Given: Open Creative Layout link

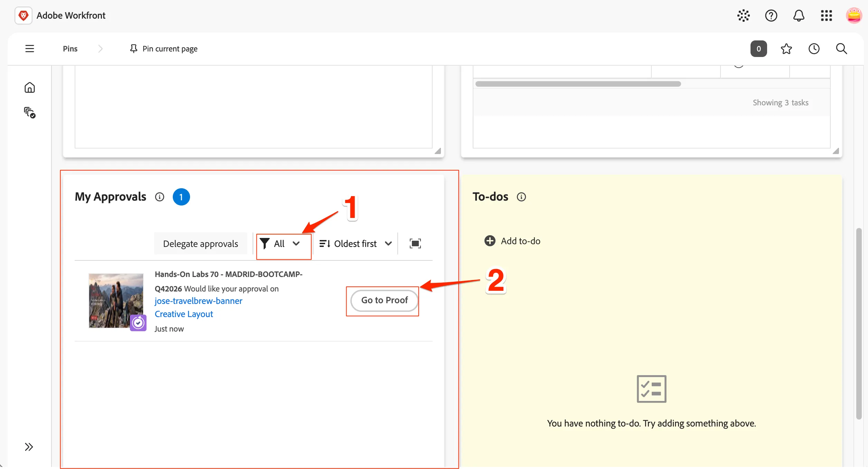Looking at the screenshot, I should (x=183, y=314).
